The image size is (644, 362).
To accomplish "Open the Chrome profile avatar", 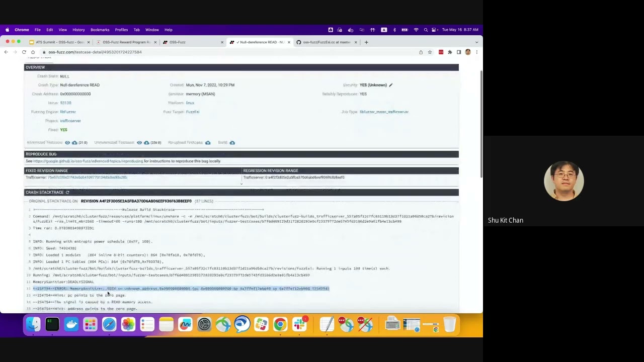I will pos(468,52).
